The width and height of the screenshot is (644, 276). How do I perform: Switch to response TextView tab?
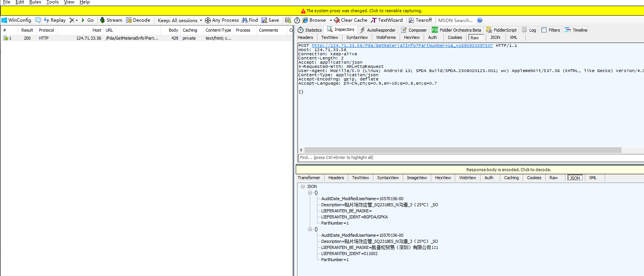click(360, 178)
